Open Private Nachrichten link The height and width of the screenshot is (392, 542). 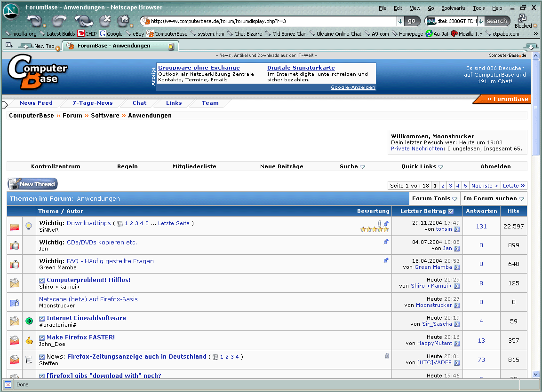(418, 149)
